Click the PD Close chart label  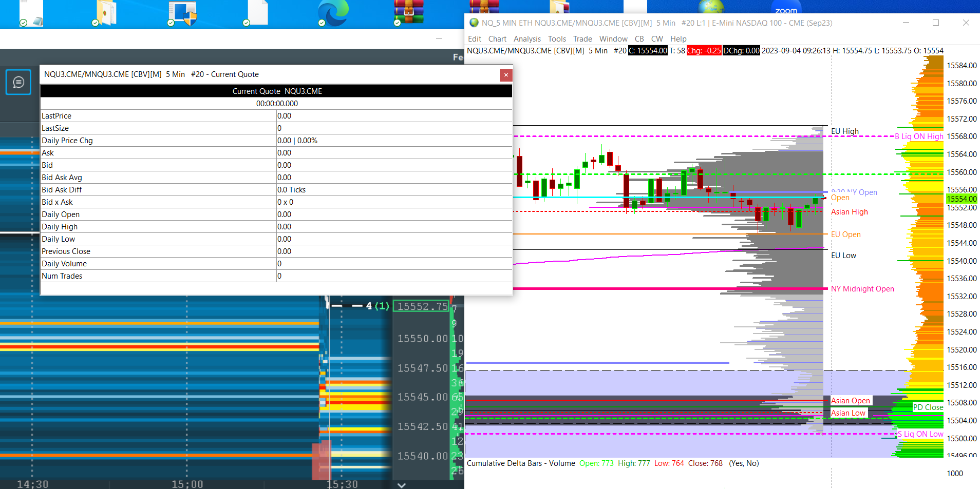point(928,407)
